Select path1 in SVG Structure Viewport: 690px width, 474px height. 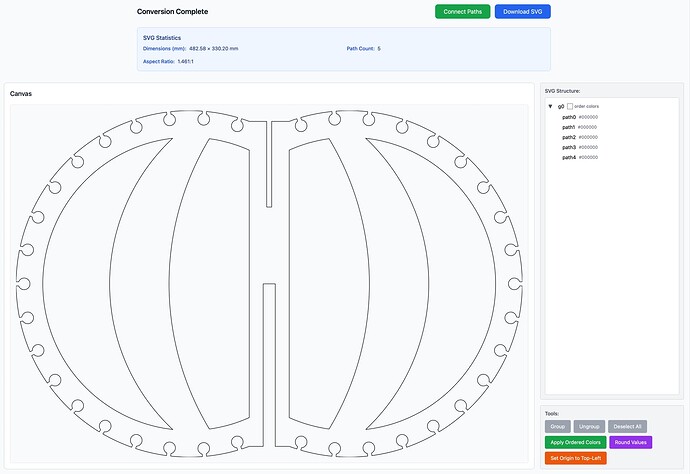tap(568, 127)
